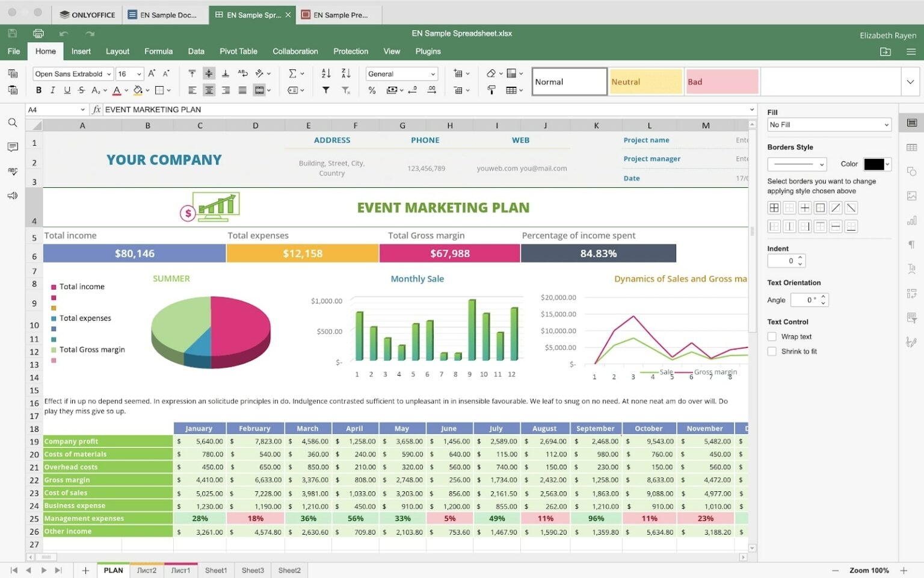The width and height of the screenshot is (924, 578).
Task: Apply the Filter icon in the toolbar
Action: coord(325,90)
